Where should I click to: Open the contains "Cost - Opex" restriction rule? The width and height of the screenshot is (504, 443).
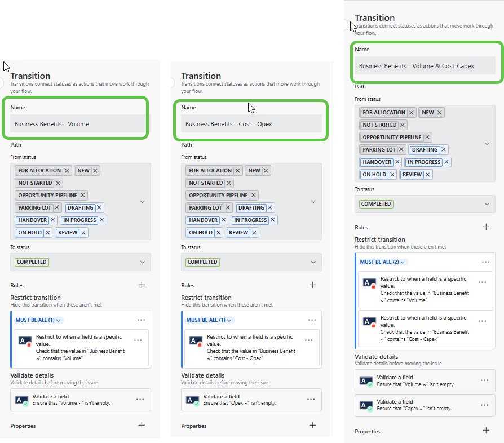pos(251,348)
